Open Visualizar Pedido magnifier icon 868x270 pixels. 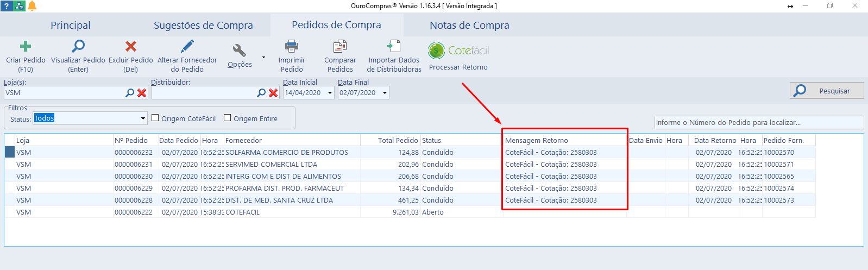coord(78,47)
